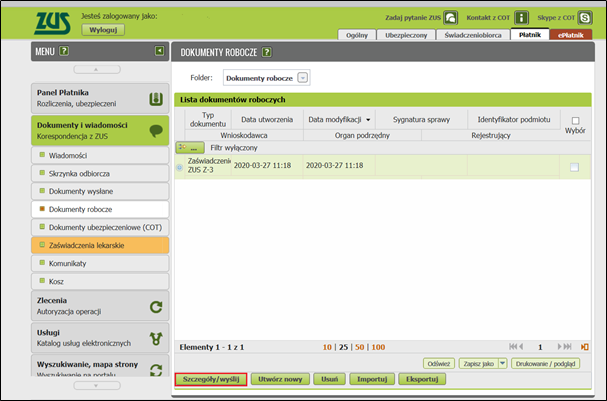The width and height of the screenshot is (607, 401).
Task: Switch to the Świadczeniobiorca tab
Action: point(473,35)
